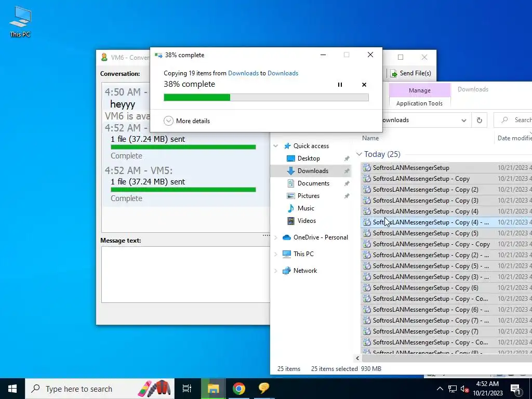Cancel the copy with the small X
Screen dimensions: 532x399
(364, 85)
